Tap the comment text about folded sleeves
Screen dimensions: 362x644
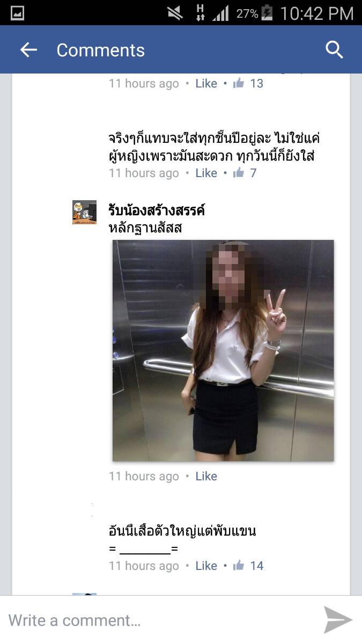coord(182,531)
